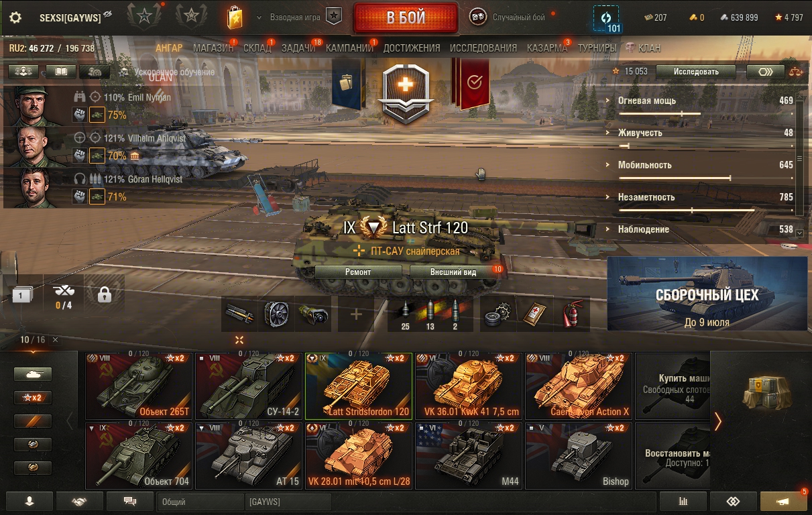Open the МАГАЗИН tab

coord(213,48)
